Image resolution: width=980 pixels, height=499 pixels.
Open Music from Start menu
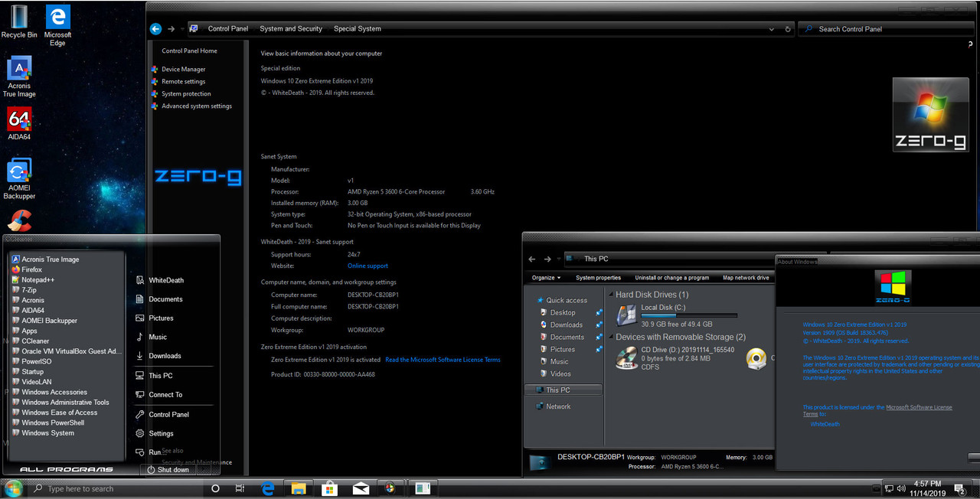(157, 337)
